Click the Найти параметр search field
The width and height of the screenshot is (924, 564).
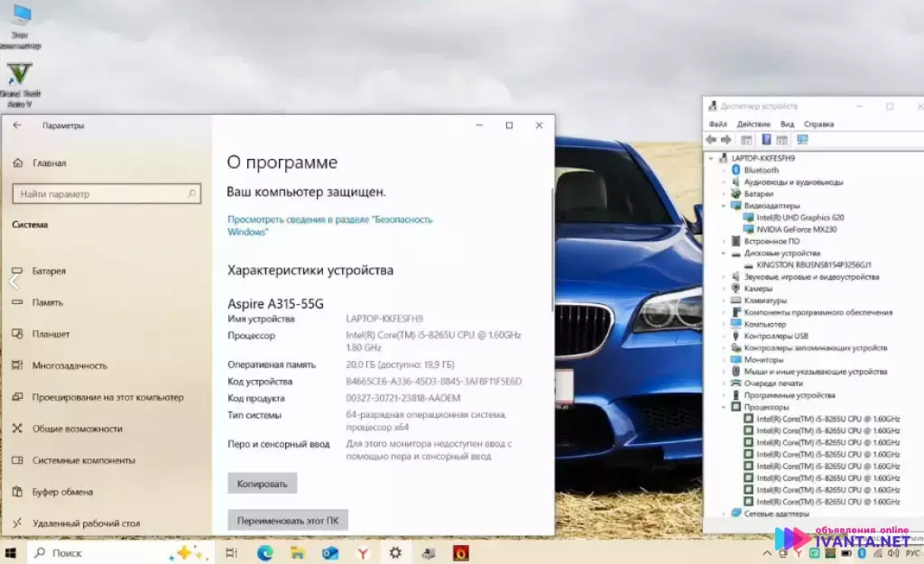(x=106, y=193)
